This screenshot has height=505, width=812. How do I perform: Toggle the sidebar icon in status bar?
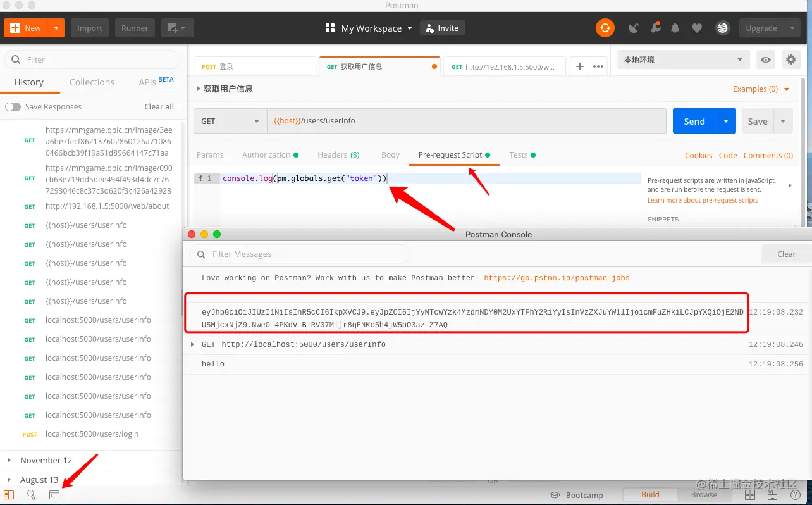point(9,495)
